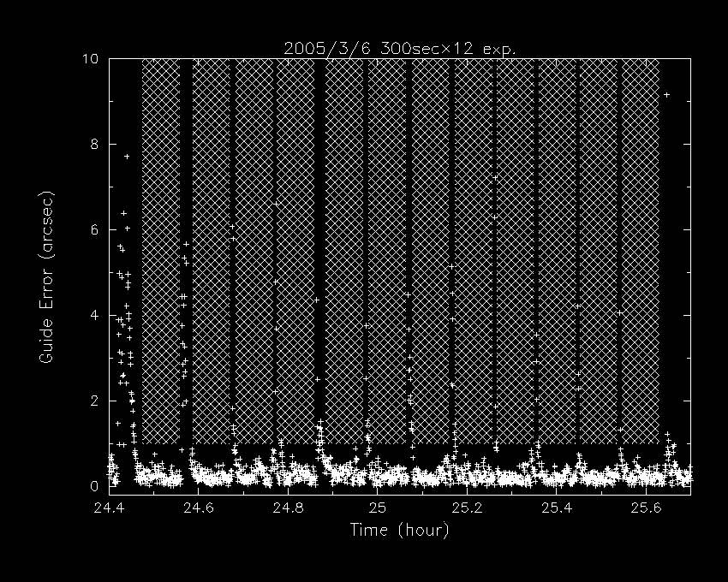Click the 'Time (hour)' axis label

[399, 530]
